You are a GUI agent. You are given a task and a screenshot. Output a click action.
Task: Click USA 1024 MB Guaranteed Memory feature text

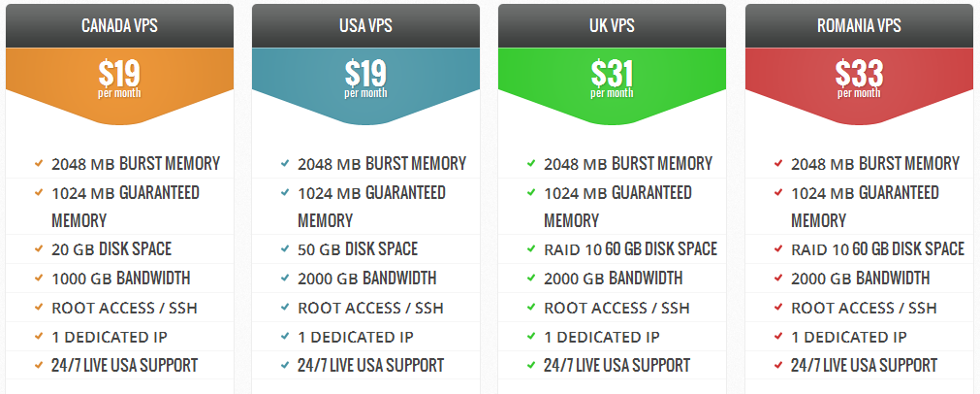pos(370,206)
